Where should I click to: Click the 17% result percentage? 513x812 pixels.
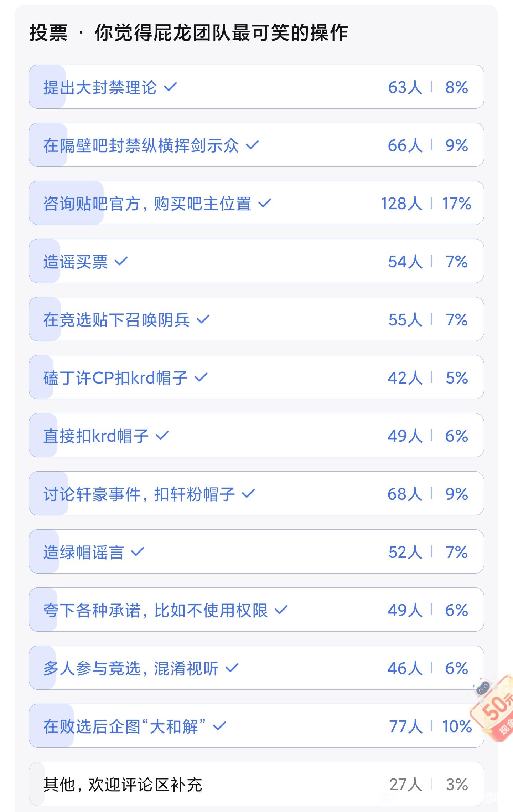(456, 204)
